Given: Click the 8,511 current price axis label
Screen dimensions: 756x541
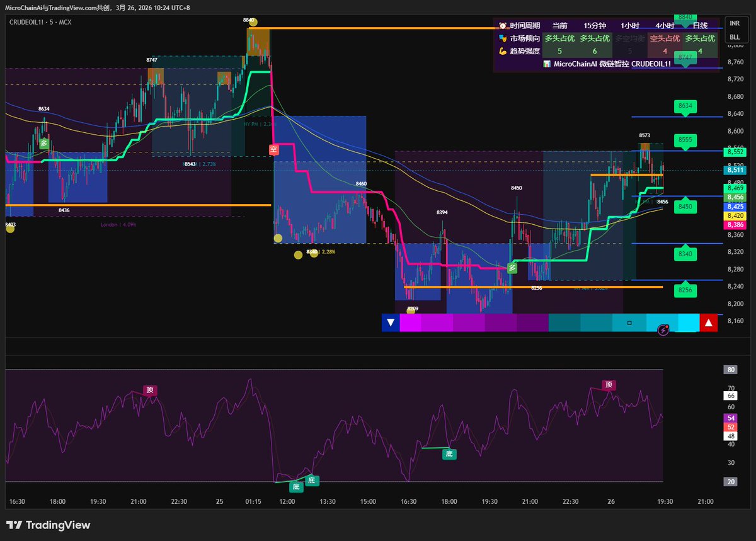Looking at the screenshot, I should tap(735, 170).
